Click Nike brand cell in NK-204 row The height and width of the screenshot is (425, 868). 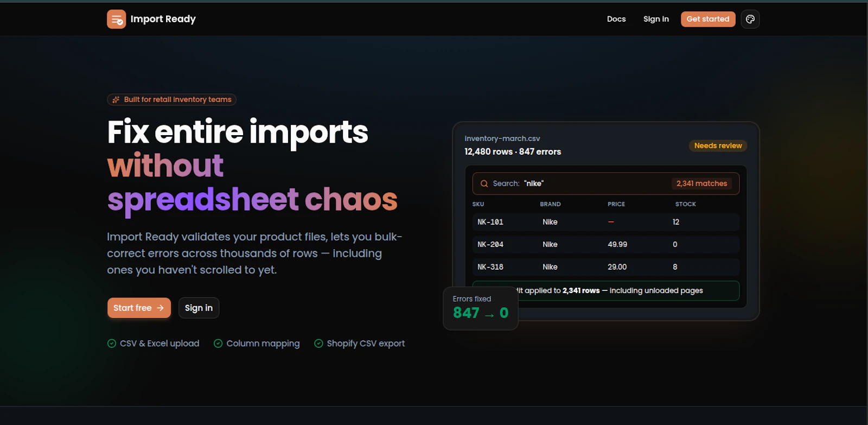pos(550,245)
